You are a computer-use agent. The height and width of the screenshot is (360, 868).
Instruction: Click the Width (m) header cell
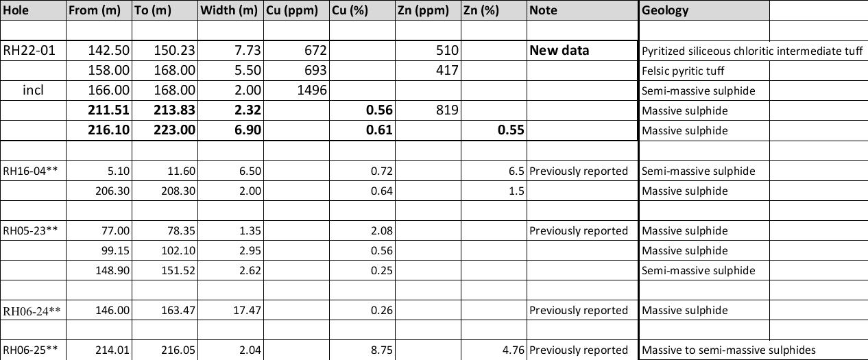[230, 11]
